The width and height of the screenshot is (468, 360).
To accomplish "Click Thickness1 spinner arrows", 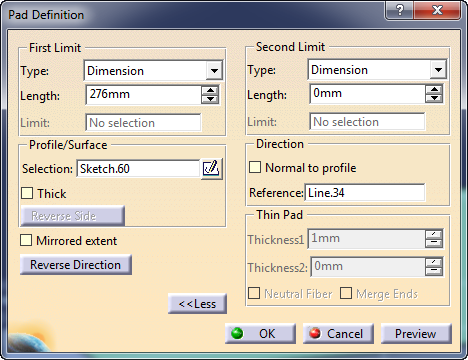I will [434, 239].
